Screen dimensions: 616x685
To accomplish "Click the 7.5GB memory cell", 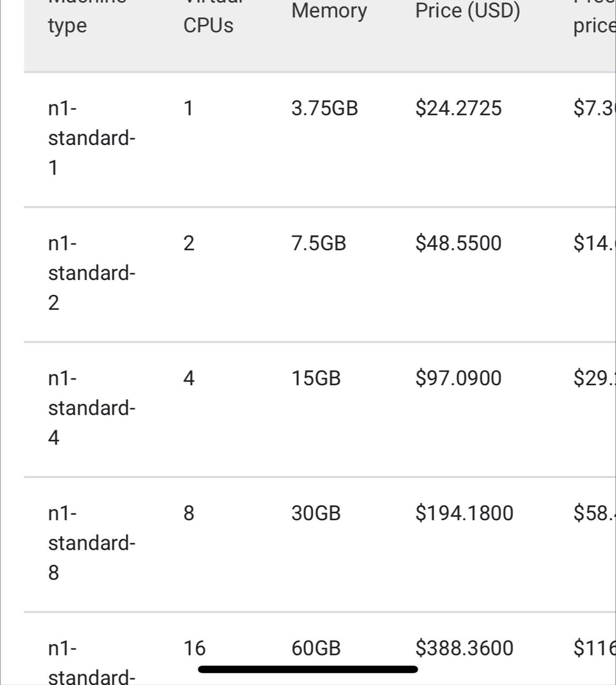I will click(x=319, y=243).
